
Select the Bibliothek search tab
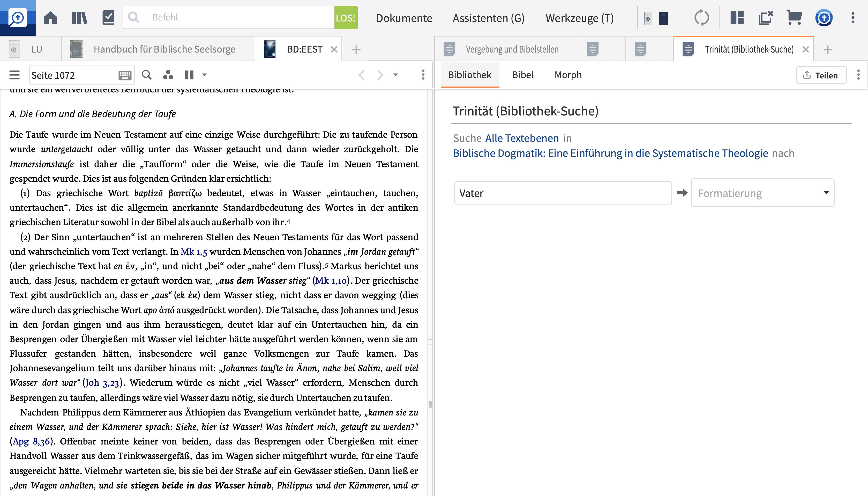tap(469, 75)
